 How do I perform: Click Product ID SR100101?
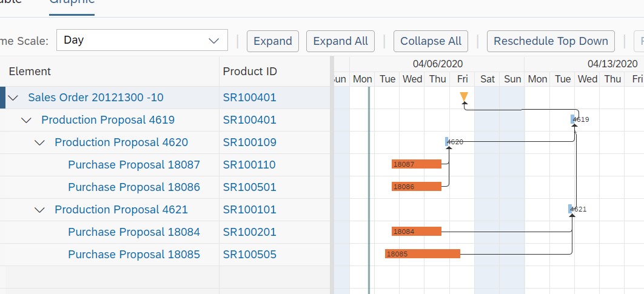tap(249, 210)
